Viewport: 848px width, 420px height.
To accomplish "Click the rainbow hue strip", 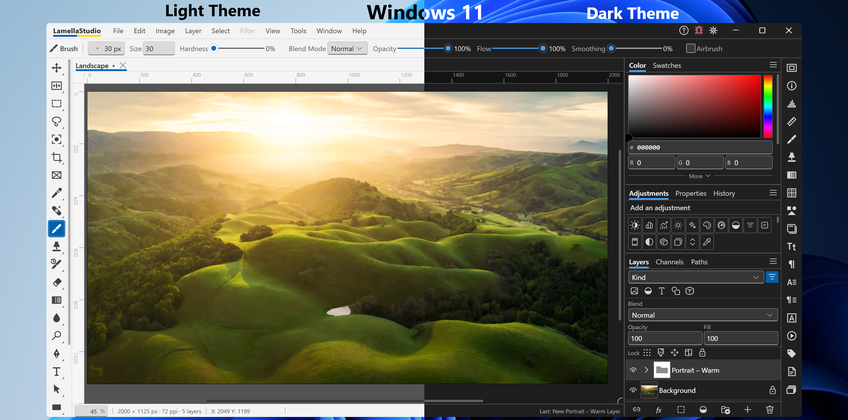I will [x=768, y=106].
